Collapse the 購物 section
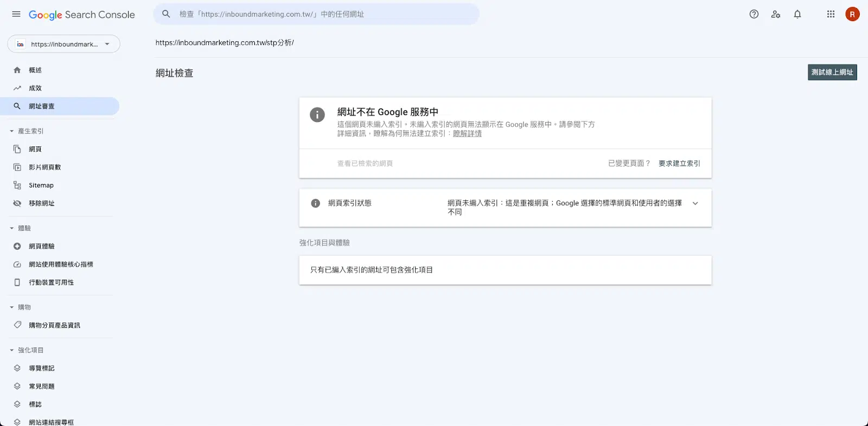The width and height of the screenshot is (868, 426). (x=12, y=307)
